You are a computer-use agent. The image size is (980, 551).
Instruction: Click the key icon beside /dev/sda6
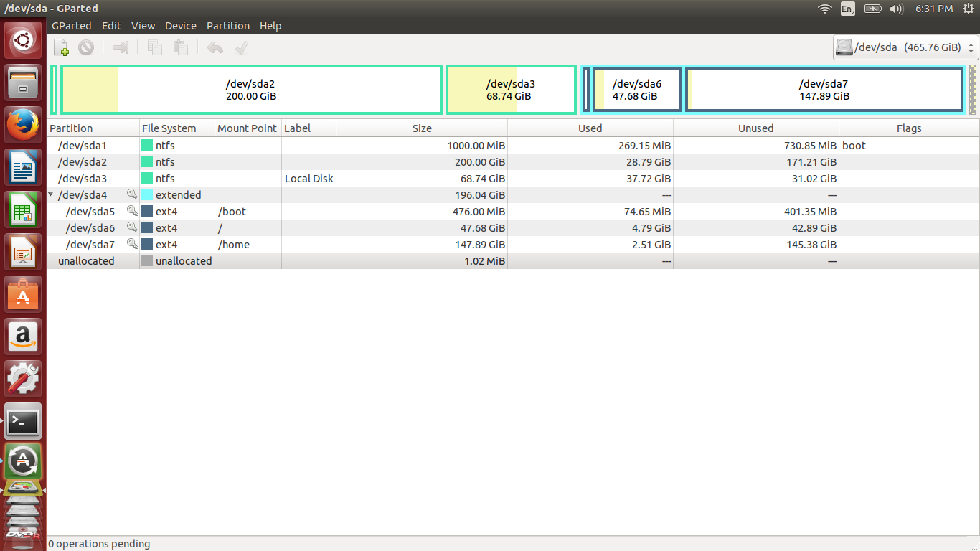(x=132, y=227)
